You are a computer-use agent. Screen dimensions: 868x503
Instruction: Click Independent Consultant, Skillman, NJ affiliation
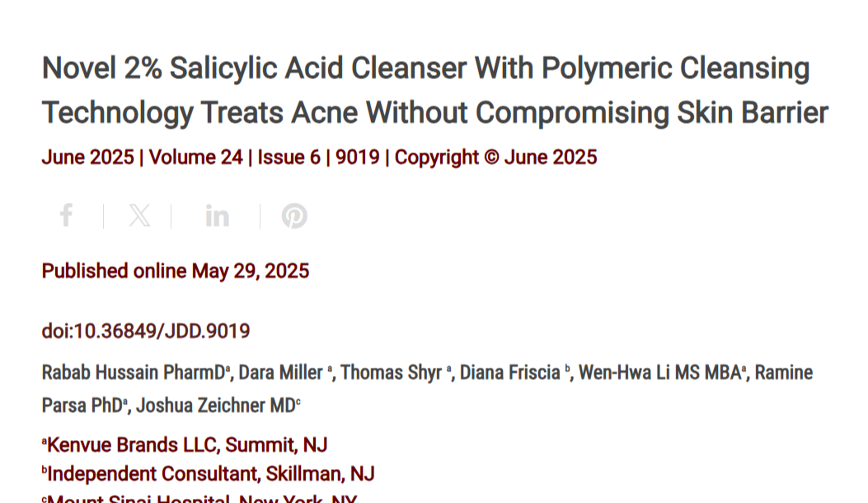pyautogui.click(x=209, y=473)
